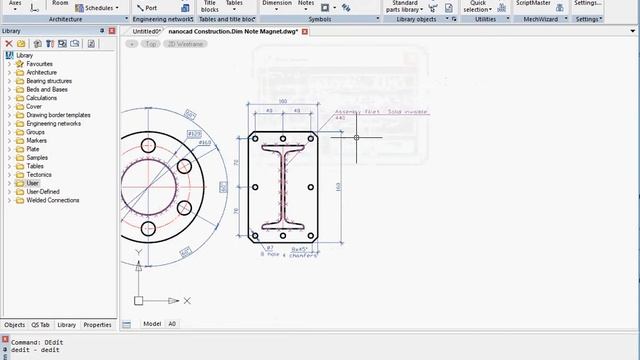Click the document icon in Library objects panel
This screenshot has width=640, height=360.
pyautogui.click(x=449, y=8)
